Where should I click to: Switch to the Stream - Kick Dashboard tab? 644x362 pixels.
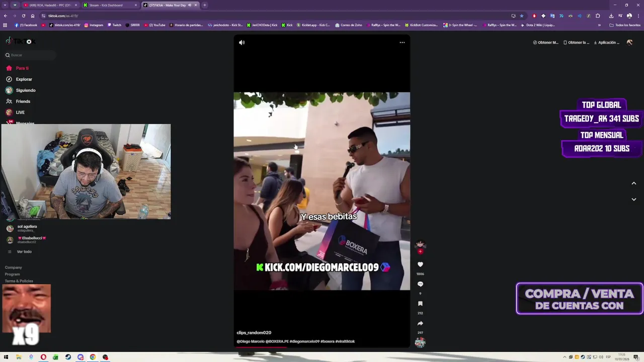(110, 5)
